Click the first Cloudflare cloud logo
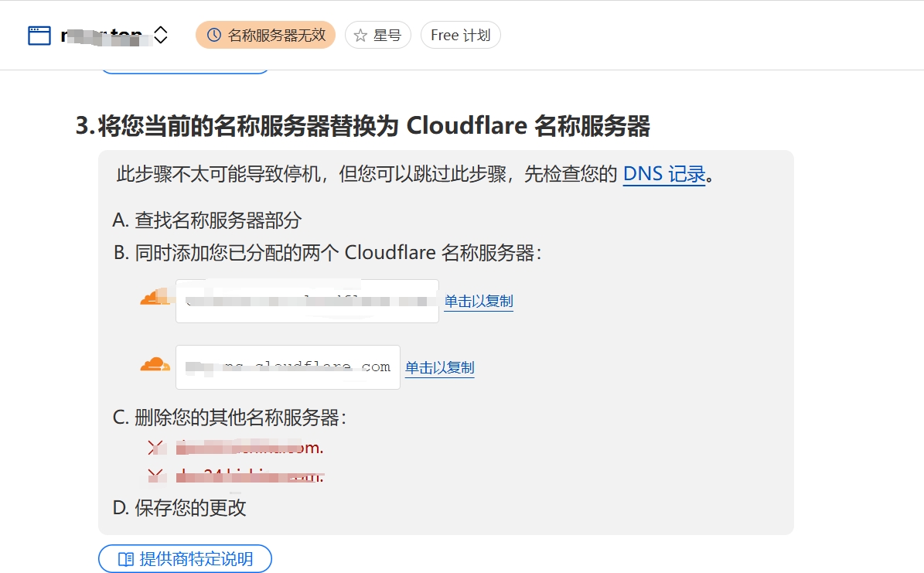Viewport: 924px width, 573px height. click(155, 297)
